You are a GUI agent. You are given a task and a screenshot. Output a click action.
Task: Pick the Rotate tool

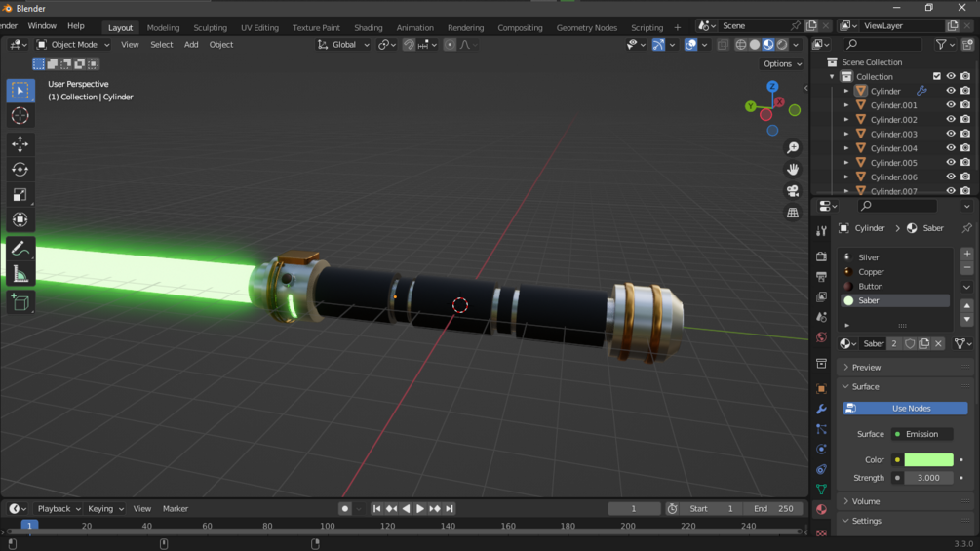click(x=20, y=170)
